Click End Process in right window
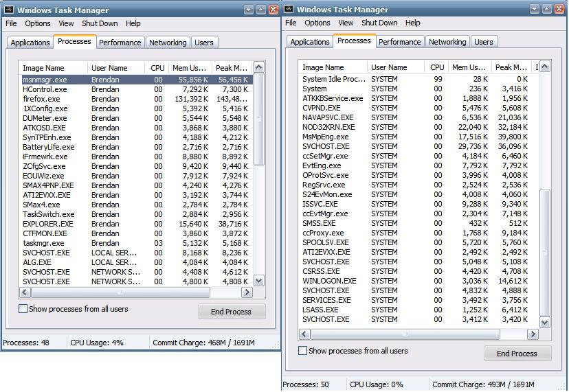 coord(517,353)
